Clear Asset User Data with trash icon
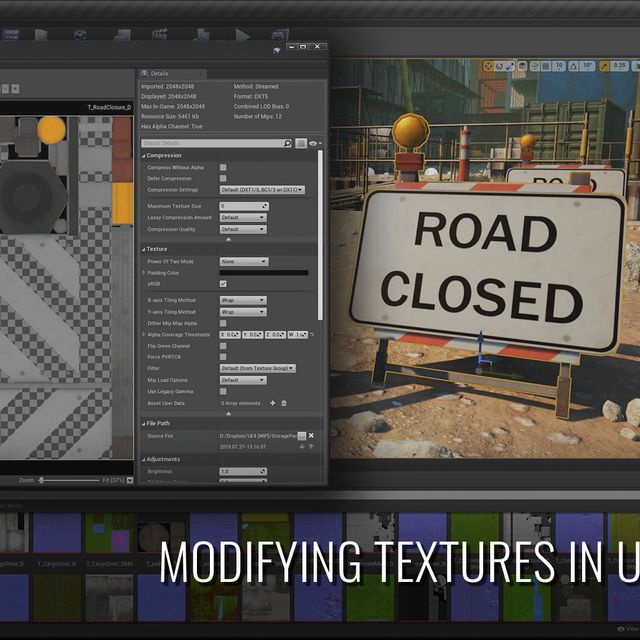 [284, 403]
